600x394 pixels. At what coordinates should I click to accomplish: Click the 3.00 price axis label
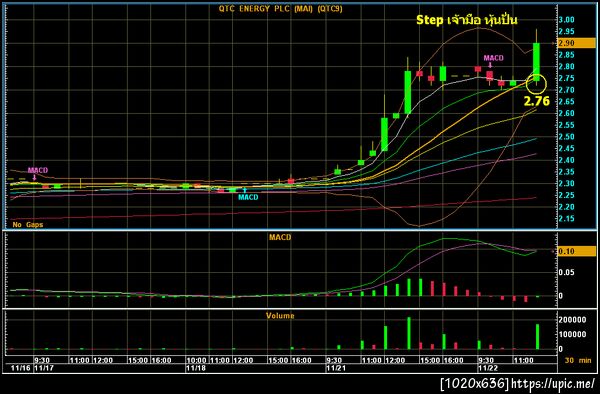pos(566,20)
